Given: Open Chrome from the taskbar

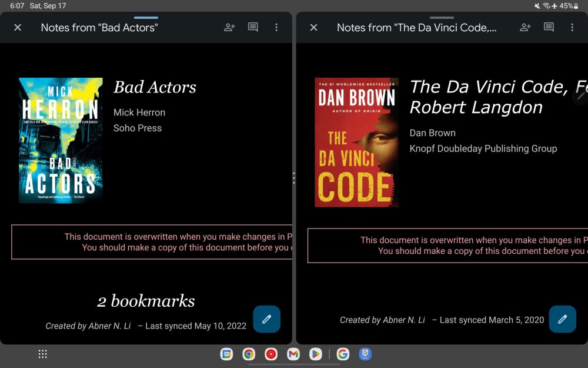Looking at the screenshot, I should (249, 354).
